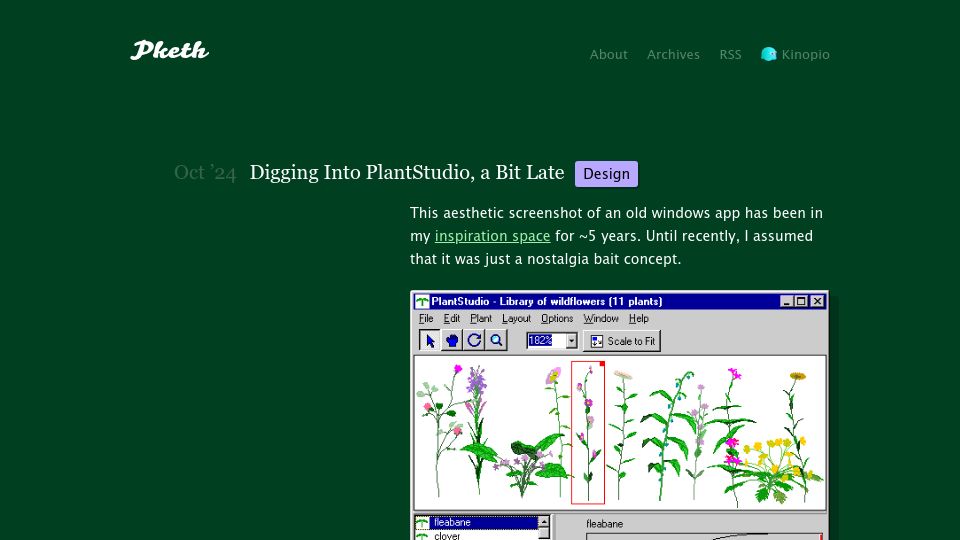The width and height of the screenshot is (960, 540).
Task: Click the Scale to Fit button
Action: coord(622,341)
